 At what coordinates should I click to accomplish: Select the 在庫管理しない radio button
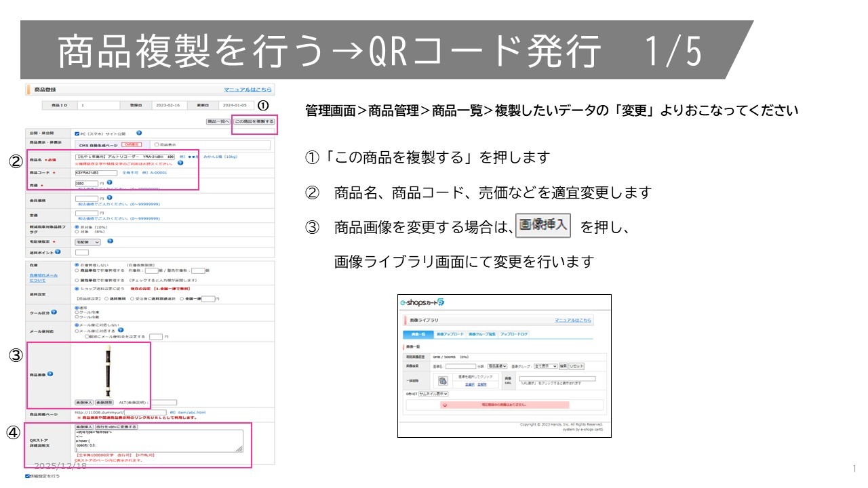[75, 264]
